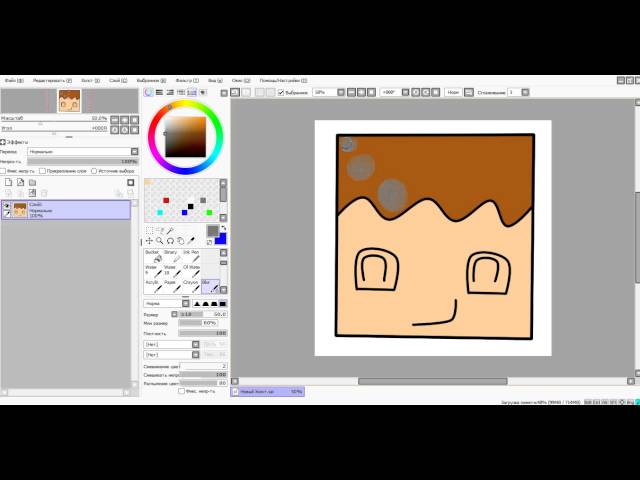Choose the Binary pen tool
Viewport: 640px width, 480px height.
pyautogui.click(x=172, y=256)
